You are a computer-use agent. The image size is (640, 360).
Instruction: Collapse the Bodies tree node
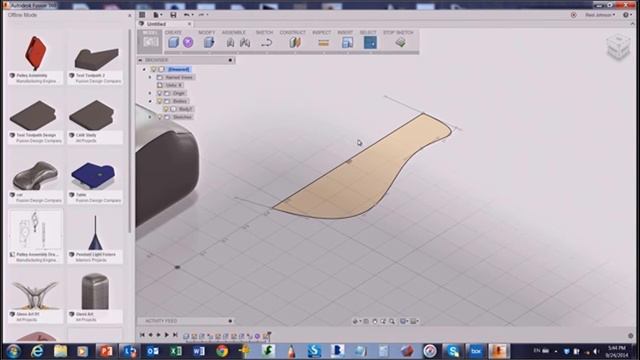coord(150,101)
